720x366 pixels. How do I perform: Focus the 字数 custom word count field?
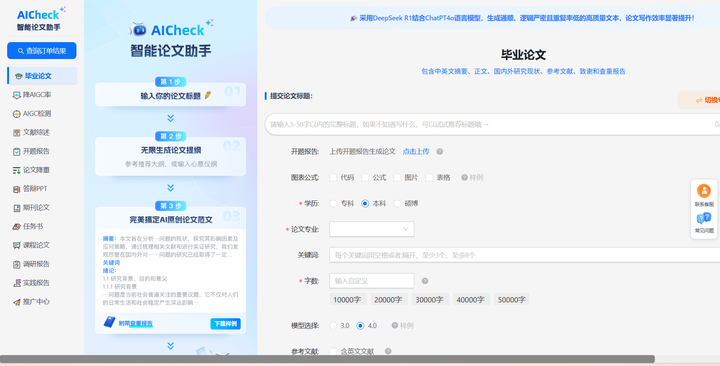pyautogui.click(x=371, y=281)
